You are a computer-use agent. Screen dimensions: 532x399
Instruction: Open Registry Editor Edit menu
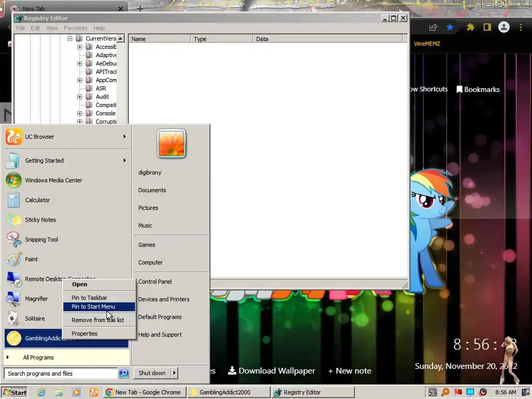pos(35,28)
